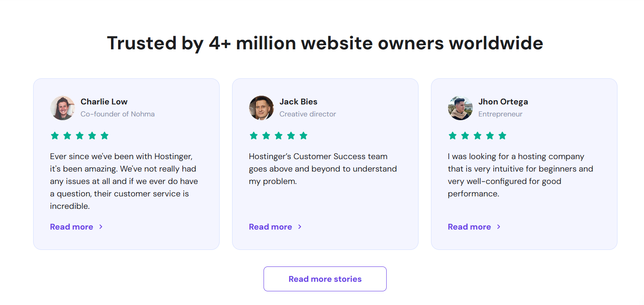
Task: Open Read more link in Jhon Ortega's card
Action: 470,227
